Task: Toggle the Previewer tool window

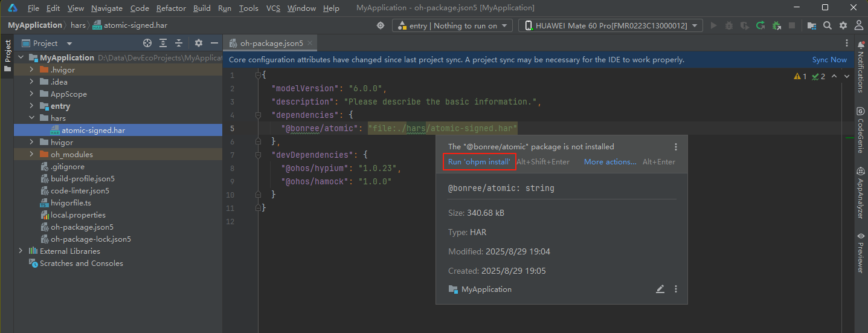Action: click(861, 253)
